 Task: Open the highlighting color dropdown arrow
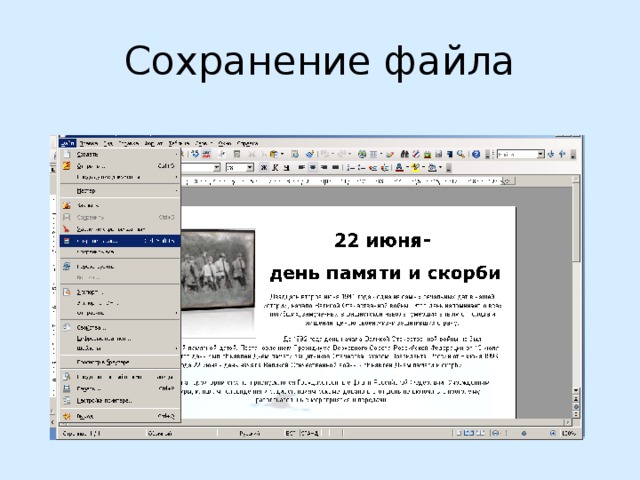pos(423,168)
